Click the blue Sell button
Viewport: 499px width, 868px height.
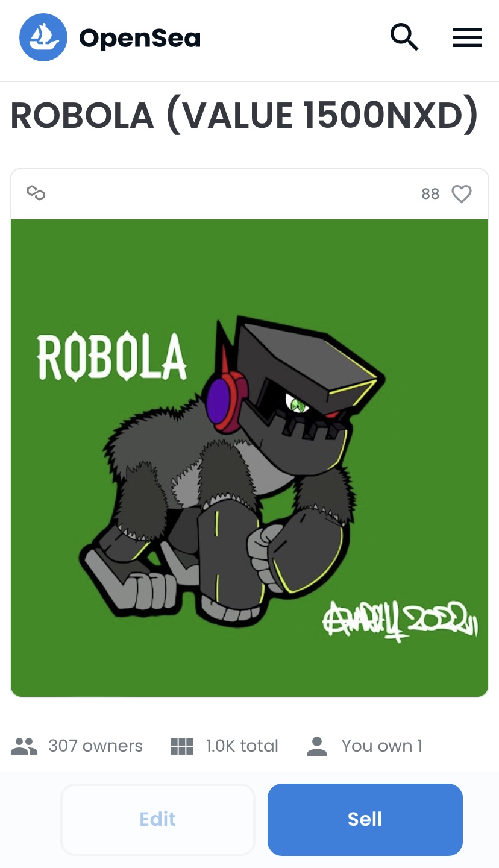click(365, 819)
